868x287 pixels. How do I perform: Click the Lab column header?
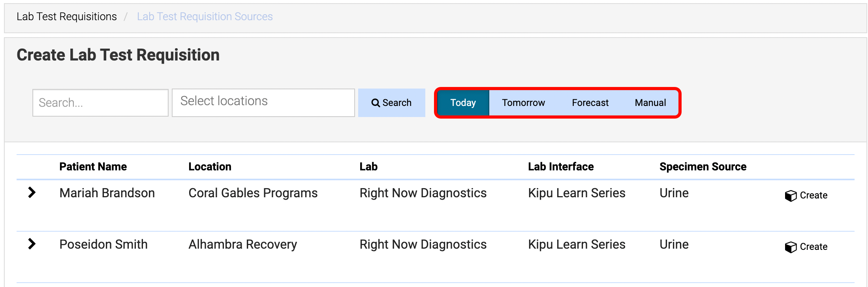coord(368,167)
